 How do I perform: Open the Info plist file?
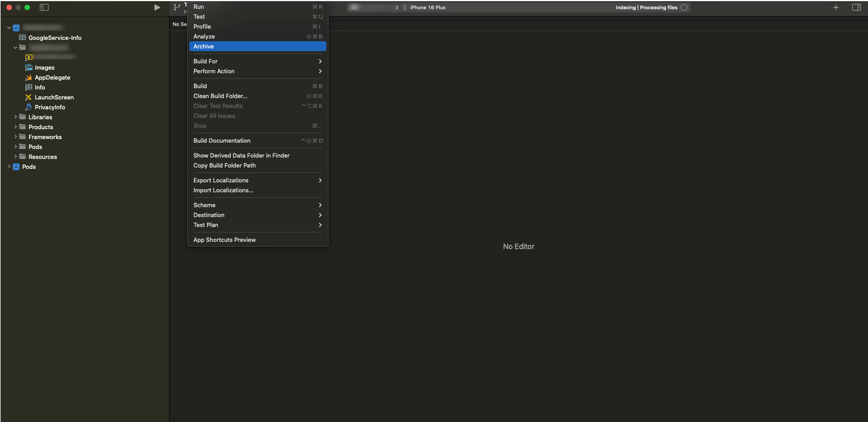[x=40, y=87]
